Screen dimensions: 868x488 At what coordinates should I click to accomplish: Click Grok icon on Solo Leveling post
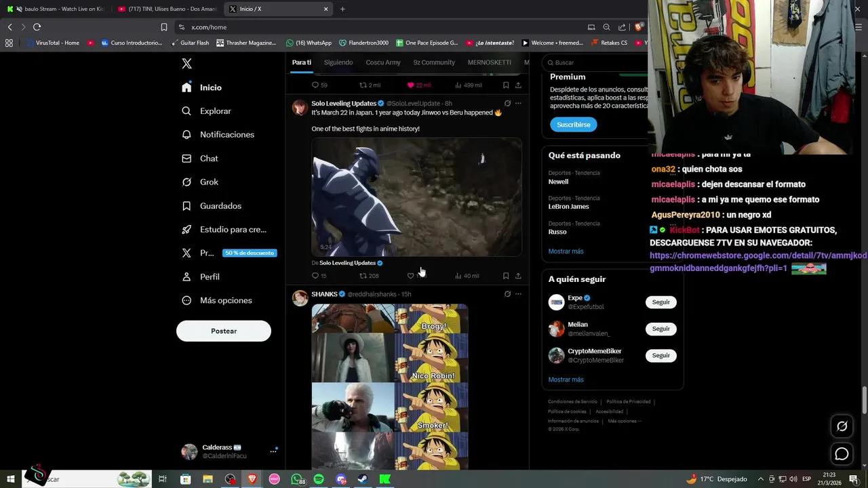(507, 104)
